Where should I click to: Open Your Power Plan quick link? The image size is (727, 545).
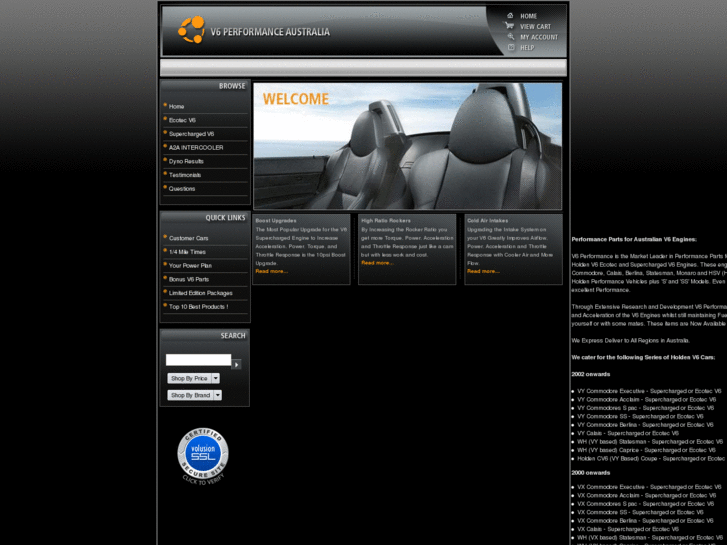point(190,266)
